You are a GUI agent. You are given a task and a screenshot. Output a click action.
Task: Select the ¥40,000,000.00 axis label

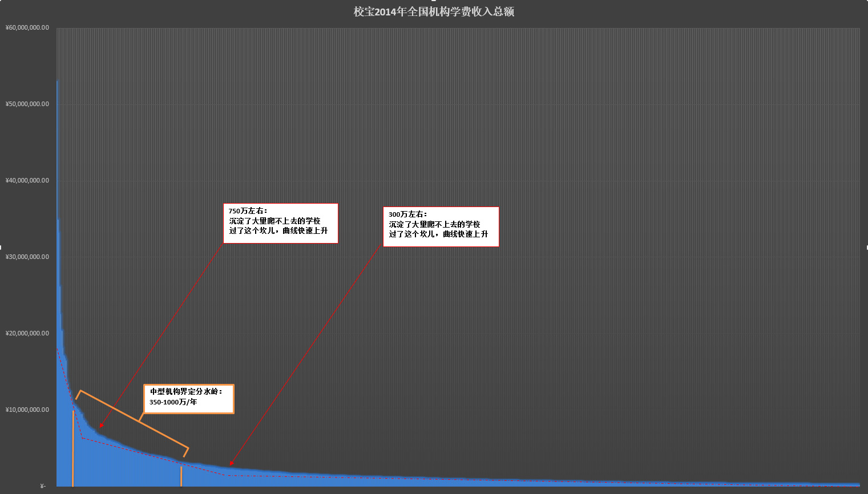(27, 181)
